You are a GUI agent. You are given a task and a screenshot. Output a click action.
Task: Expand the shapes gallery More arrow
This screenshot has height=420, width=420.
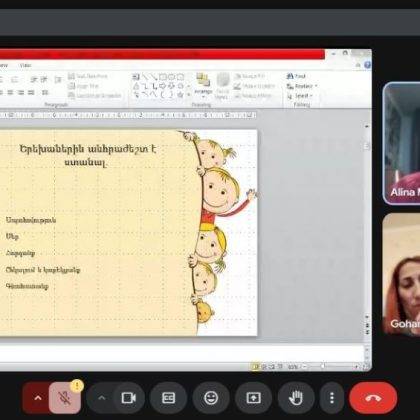189,95
